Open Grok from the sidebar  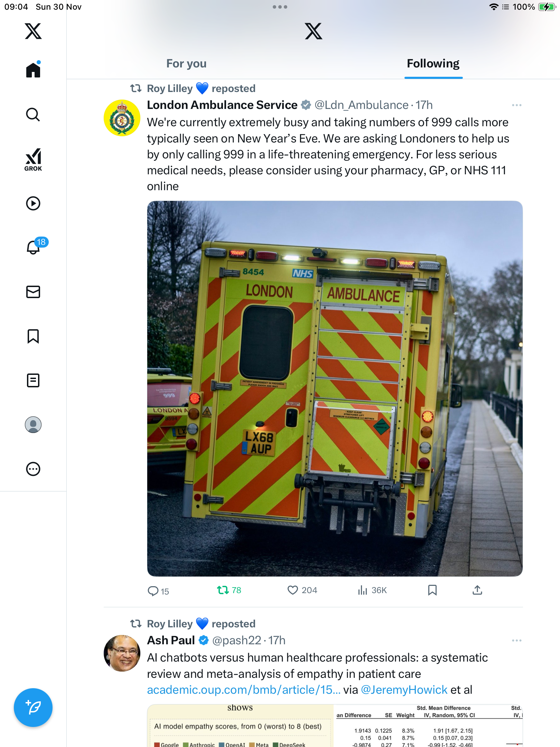(x=33, y=159)
